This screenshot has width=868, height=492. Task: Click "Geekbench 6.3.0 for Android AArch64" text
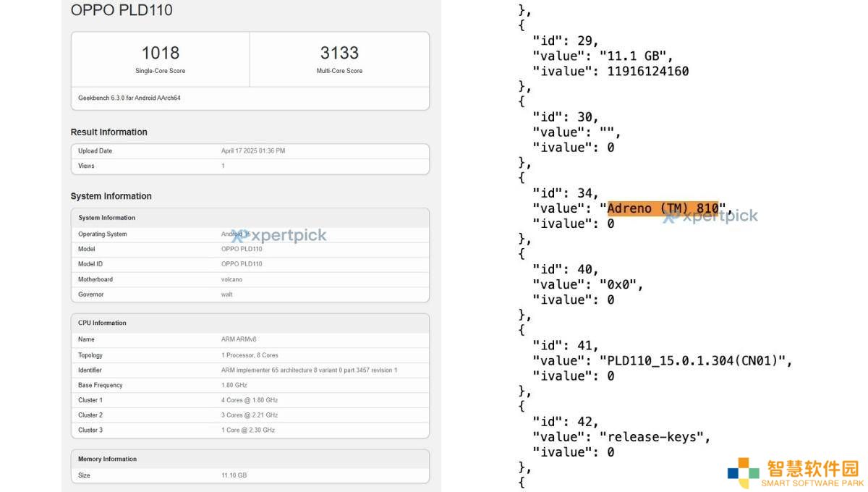pyautogui.click(x=129, y=98)
